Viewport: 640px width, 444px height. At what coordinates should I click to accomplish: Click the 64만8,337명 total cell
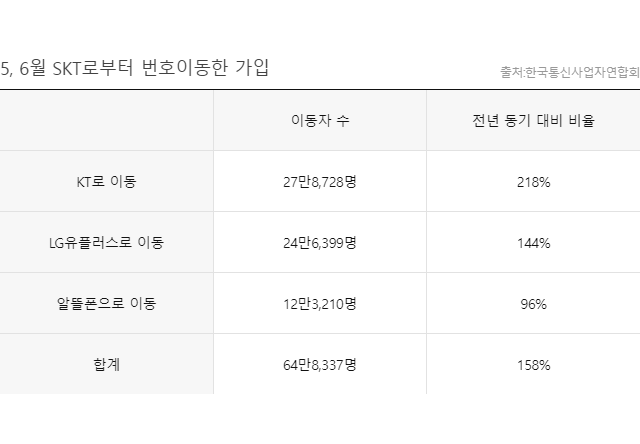point(319,365)
